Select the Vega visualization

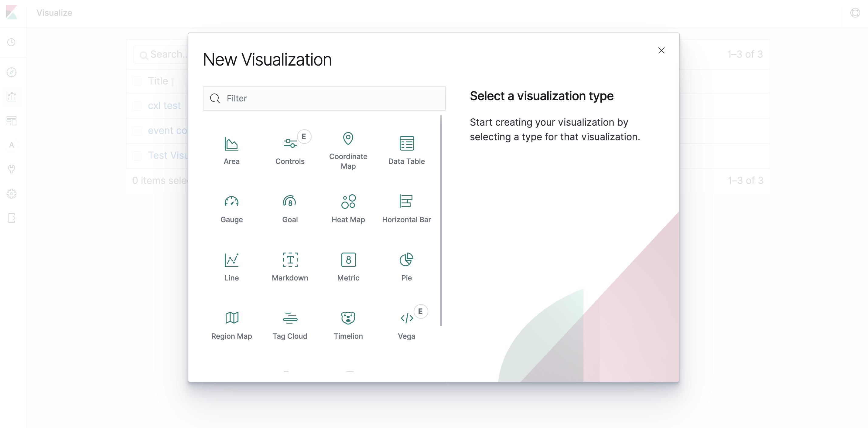tap(406, 325)
